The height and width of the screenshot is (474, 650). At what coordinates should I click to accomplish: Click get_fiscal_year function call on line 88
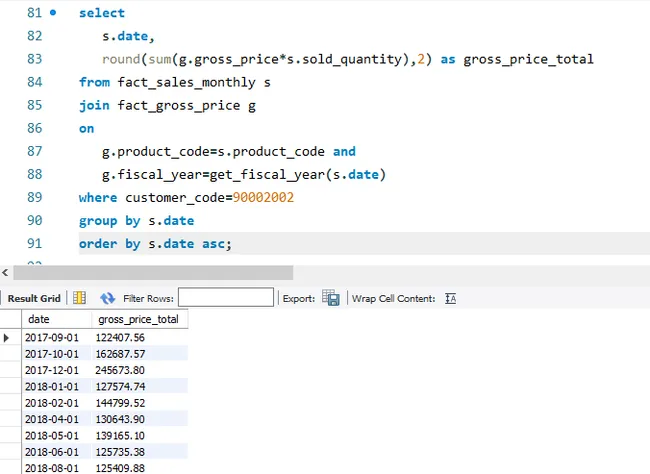point(298,175)
